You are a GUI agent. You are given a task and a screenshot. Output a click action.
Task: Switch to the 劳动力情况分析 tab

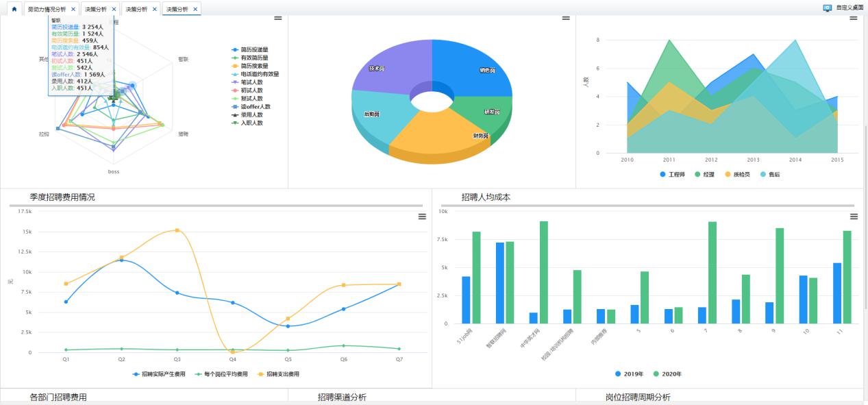click(x=47, y=10)
